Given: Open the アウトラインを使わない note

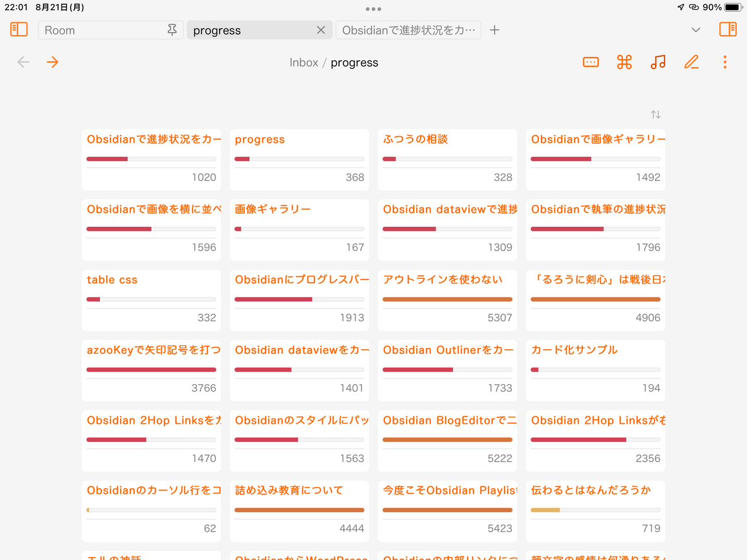Looking at the screenshot, I should tap(442, 279).
